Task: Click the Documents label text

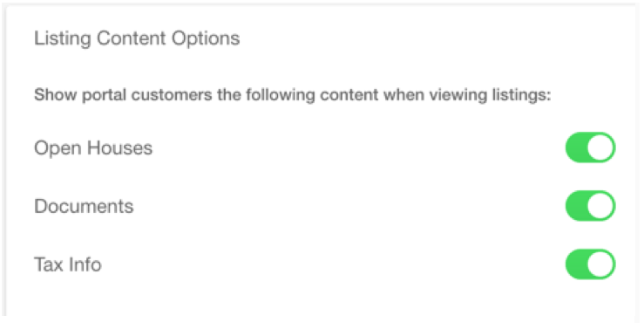Action: click(x=84, y=206)
